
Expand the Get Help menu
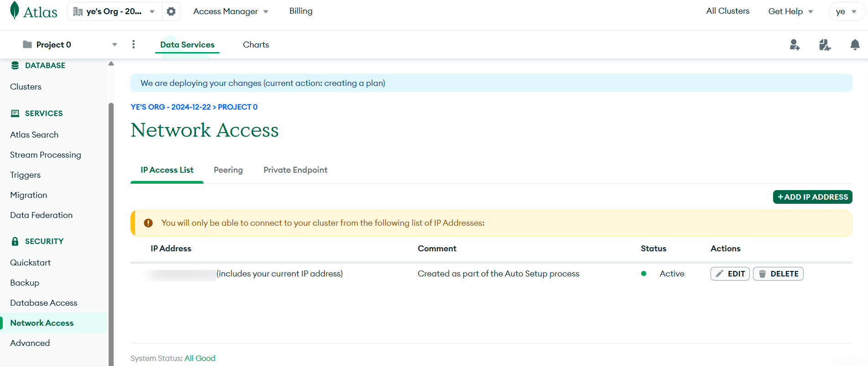click(790, 11)
